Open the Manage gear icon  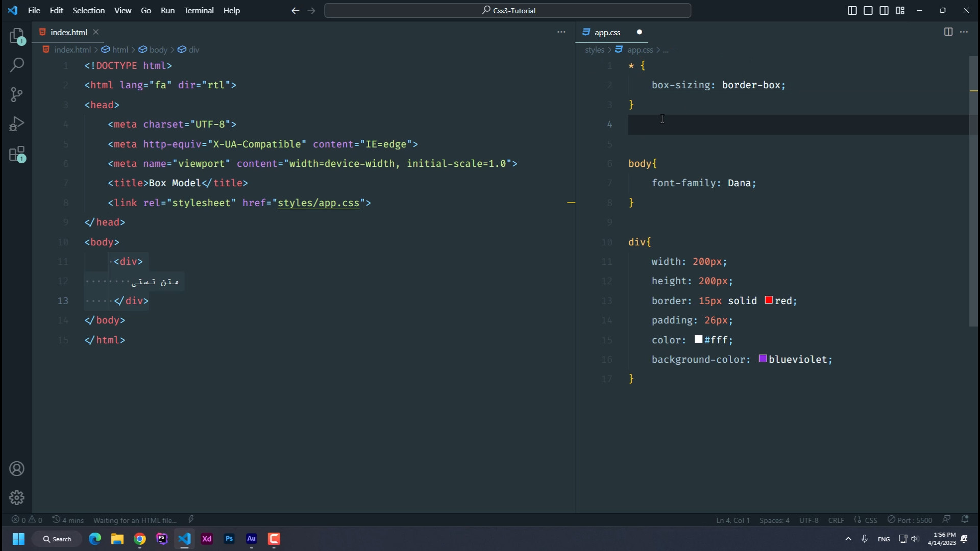17,497
